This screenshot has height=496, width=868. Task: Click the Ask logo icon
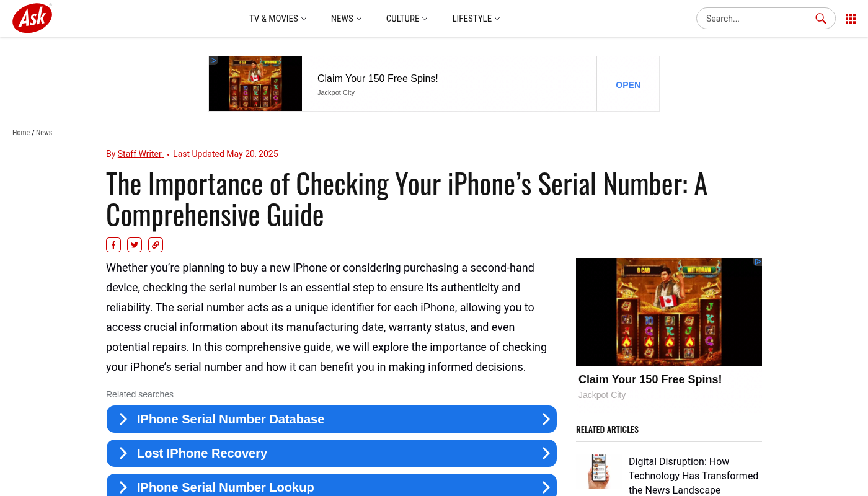pyautogui.click(x=32, y=18)
